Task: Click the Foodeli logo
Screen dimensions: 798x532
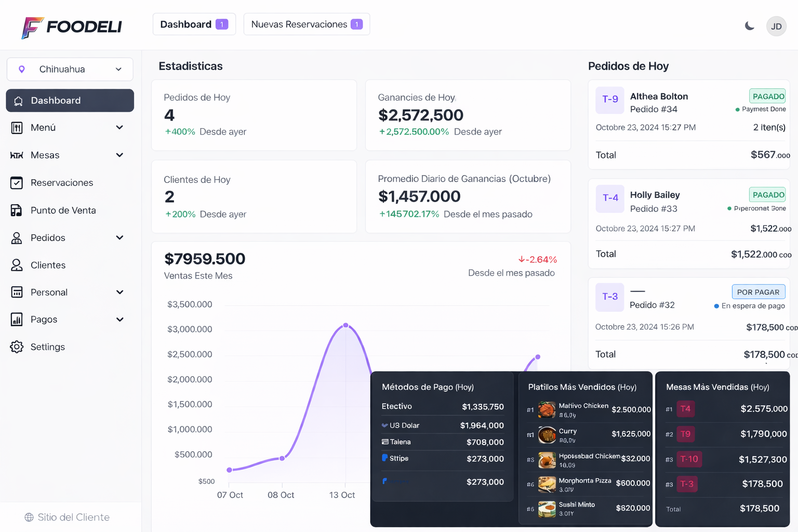Action: point(72,27)
